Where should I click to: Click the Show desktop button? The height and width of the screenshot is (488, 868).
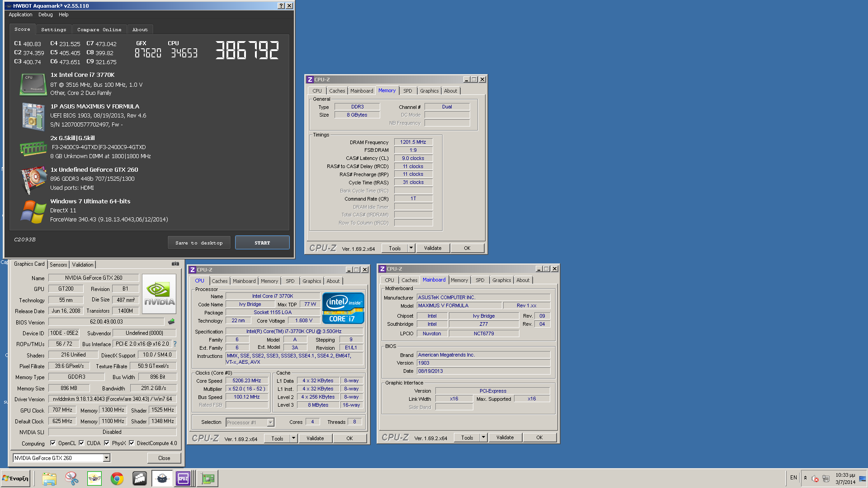click(863, 479)
